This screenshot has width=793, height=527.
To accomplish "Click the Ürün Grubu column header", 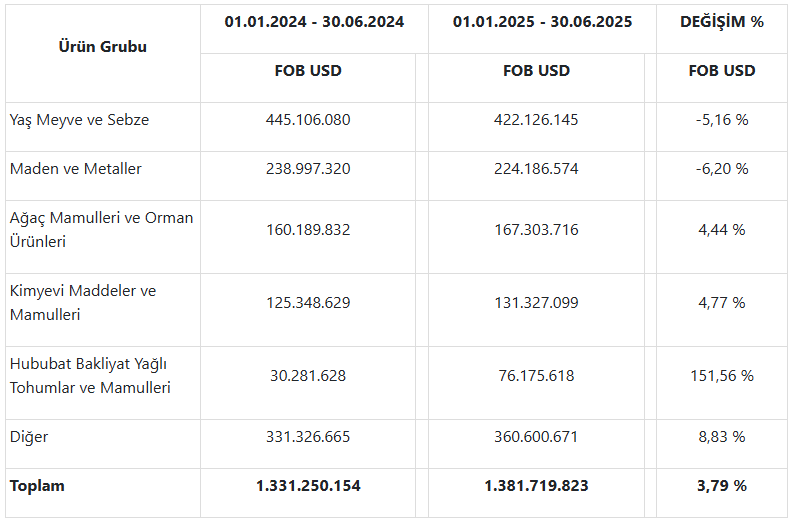I will pyautogui.click(x=102, y=47).
